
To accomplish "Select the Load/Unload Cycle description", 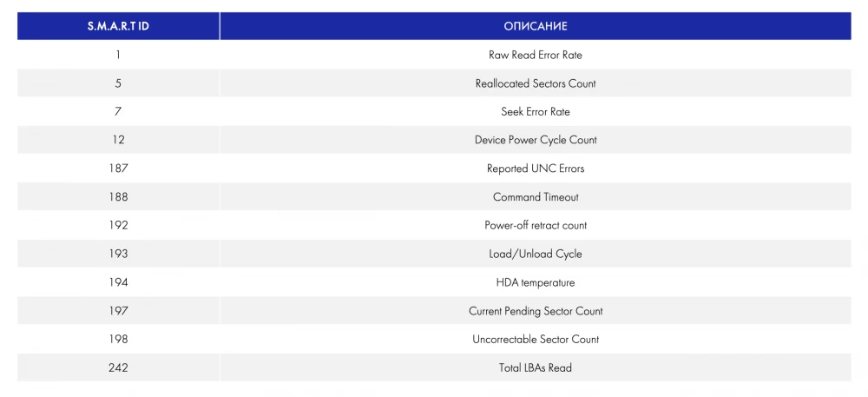I will click(535, 254).
